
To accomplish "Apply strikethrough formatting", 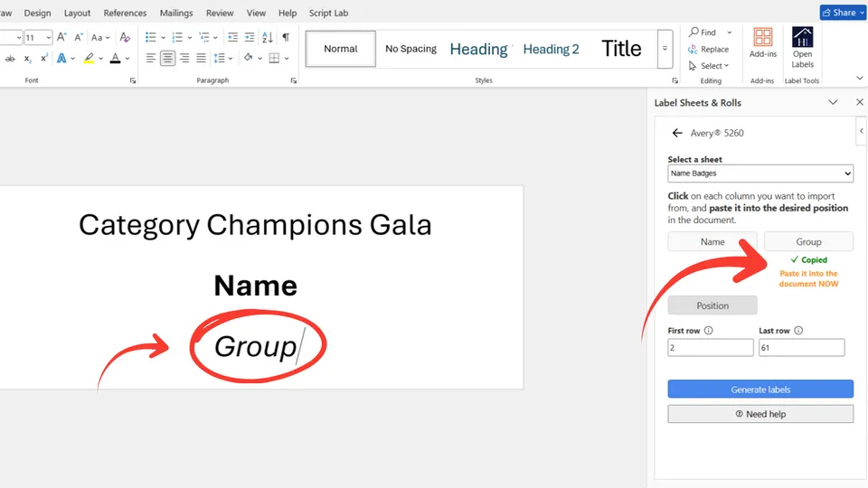I will click(x=10, y=58).
